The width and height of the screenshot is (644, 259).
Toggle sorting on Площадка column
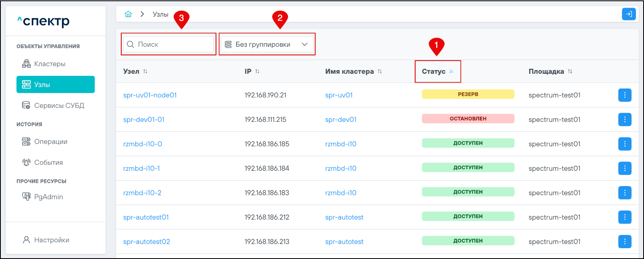[x=570, y=71]
